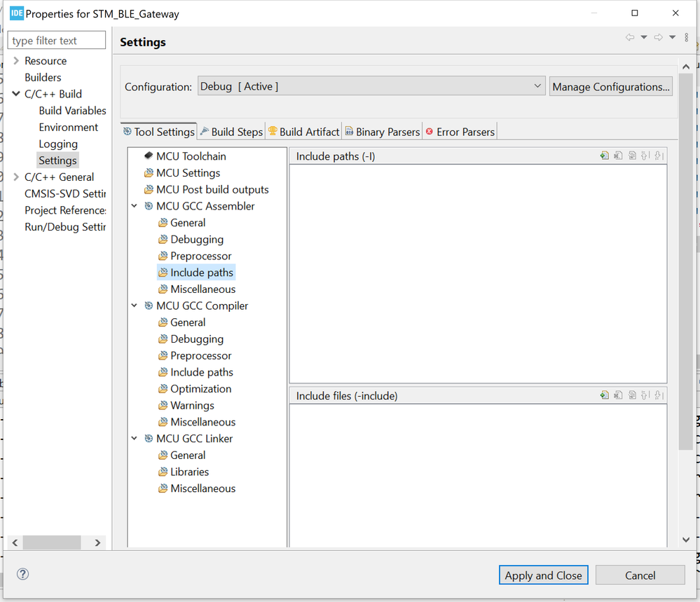Click Manage Configurations button

tap(611, 87)
